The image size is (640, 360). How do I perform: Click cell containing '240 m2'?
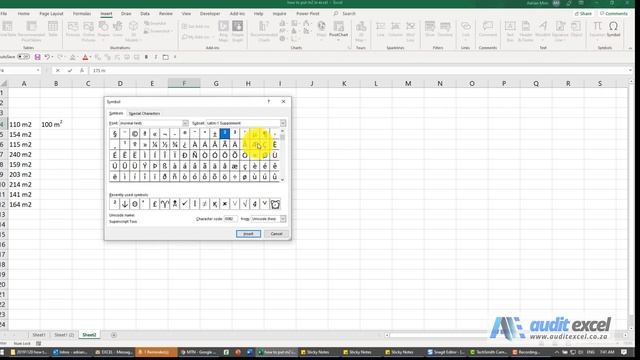tap(24, 155)
